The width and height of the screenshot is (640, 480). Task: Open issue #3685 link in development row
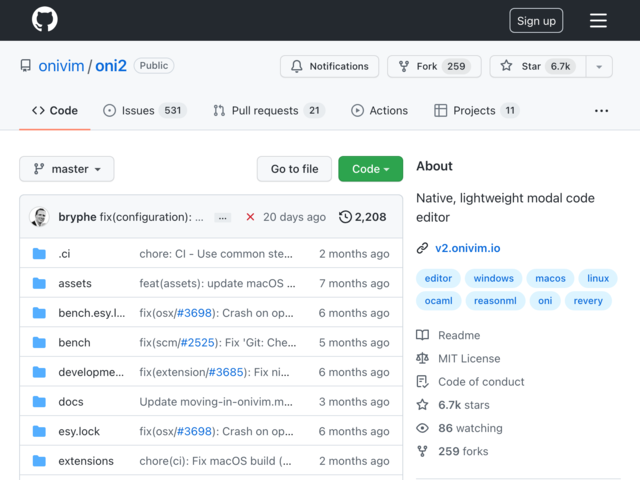[226, 372]
